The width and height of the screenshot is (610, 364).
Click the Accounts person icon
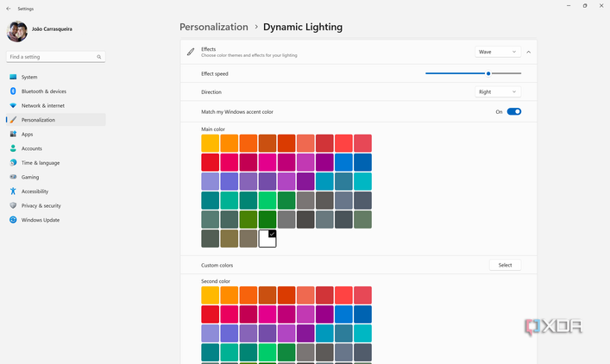(13, 148)
